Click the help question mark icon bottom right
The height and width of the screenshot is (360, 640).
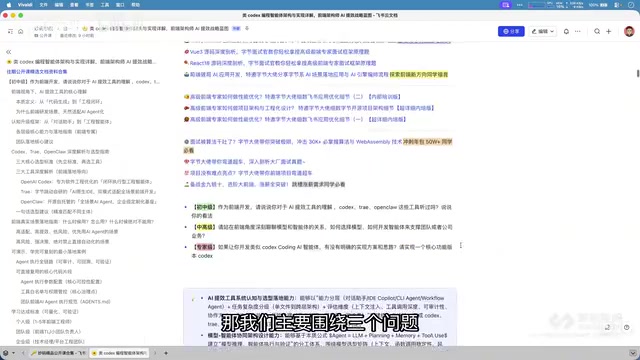[627, 327]
